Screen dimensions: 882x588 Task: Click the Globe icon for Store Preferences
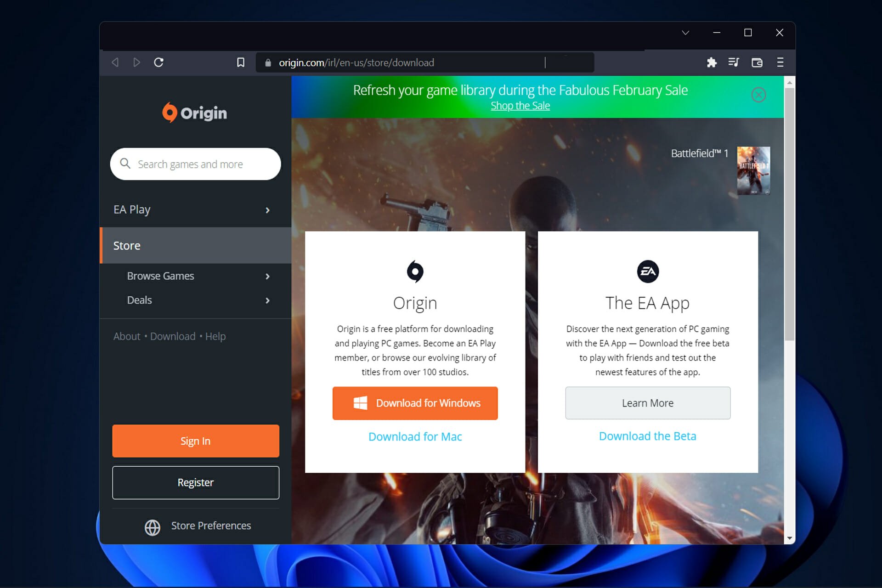(152, 526)
